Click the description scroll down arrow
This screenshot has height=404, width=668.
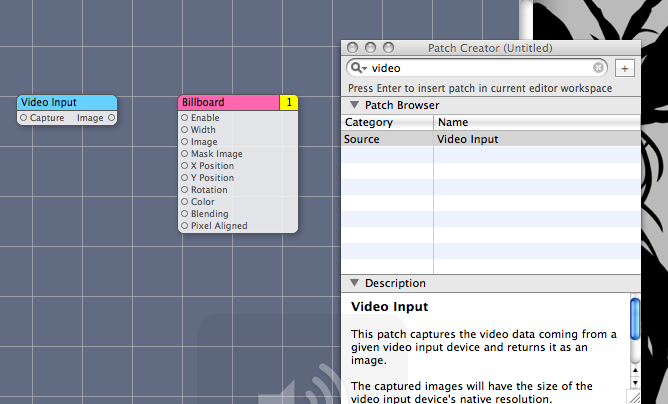(x=635, y=383)
